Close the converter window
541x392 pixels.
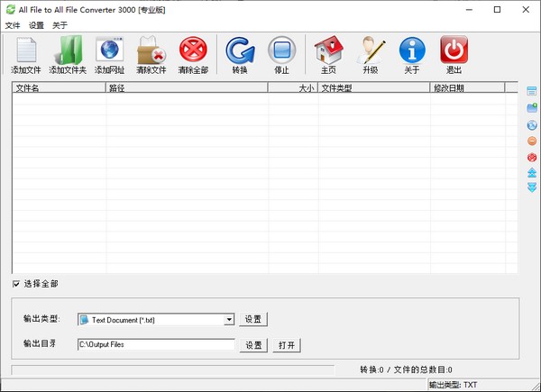[526, 10]
